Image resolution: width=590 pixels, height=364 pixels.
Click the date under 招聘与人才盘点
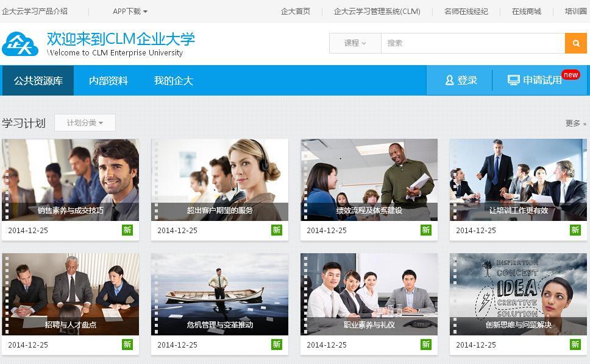[x=28, y=345]
